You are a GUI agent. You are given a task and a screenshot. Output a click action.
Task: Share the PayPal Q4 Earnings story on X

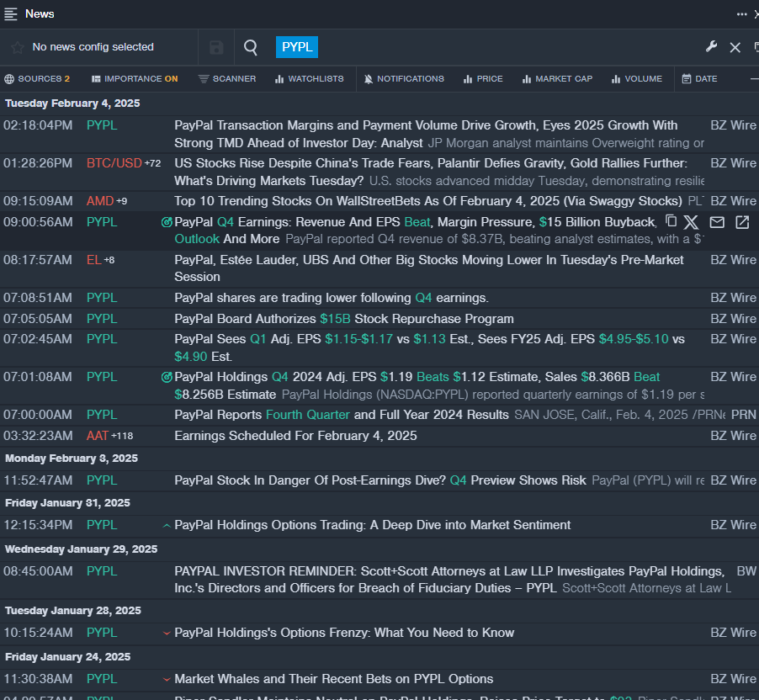pos(691,222)
